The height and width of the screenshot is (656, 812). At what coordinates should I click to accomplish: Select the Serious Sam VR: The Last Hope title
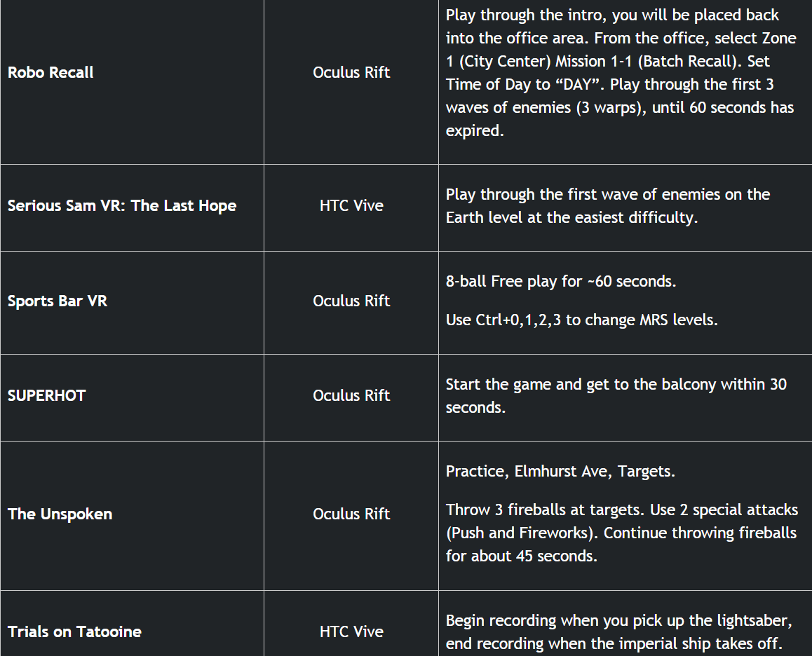point(122,205)
